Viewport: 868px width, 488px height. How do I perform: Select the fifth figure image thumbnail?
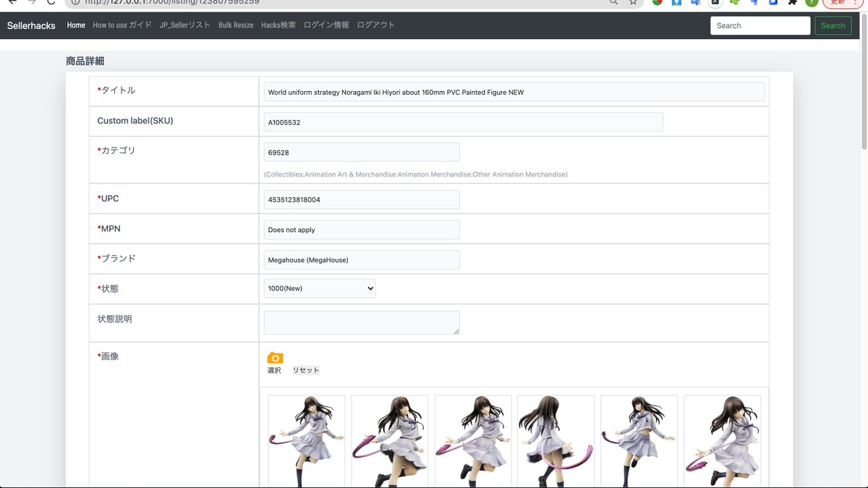tap(639, 441)
